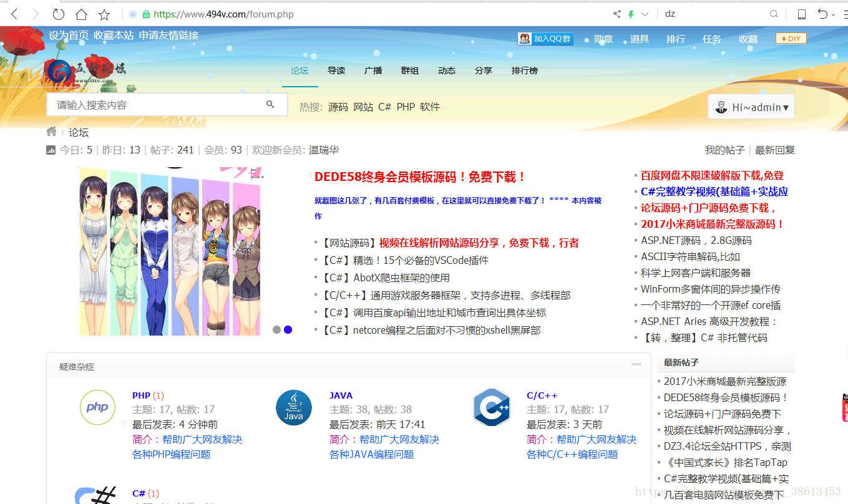This screenshot has height=504, width=848.
Task: Click the 论坛 breadcrumb link
Action: coord(79,132)
